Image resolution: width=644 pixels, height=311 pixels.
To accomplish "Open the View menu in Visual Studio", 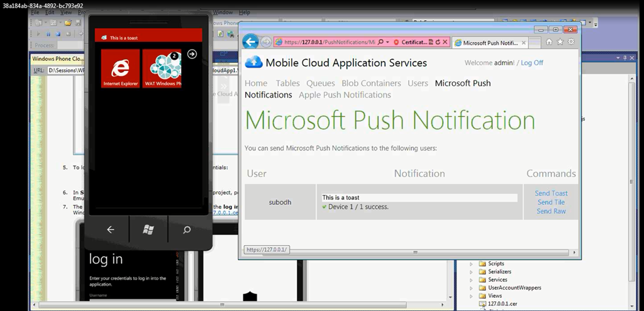I will point(65,13).
